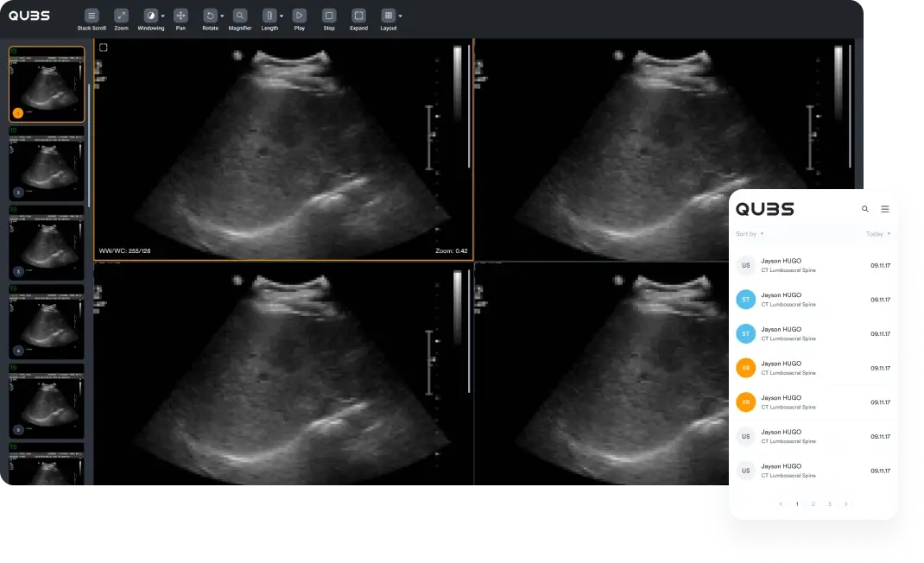This screenshot has width=924, height=563.
Task: Expand the Length tool dropdown arrow
Action: 282,16
